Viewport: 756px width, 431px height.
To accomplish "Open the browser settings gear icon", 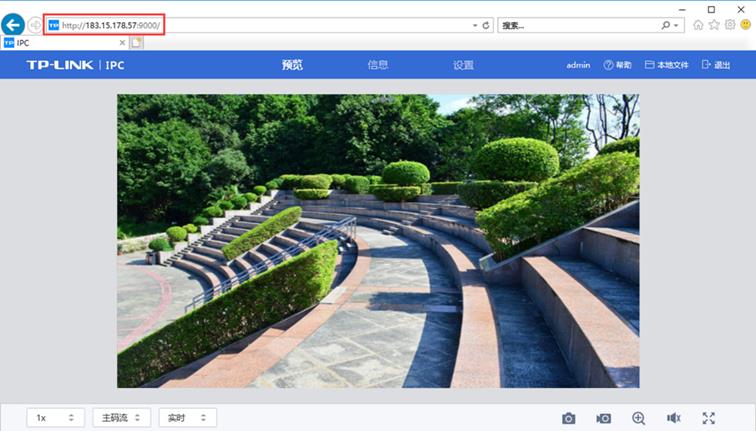I will (x=730, y=25).
